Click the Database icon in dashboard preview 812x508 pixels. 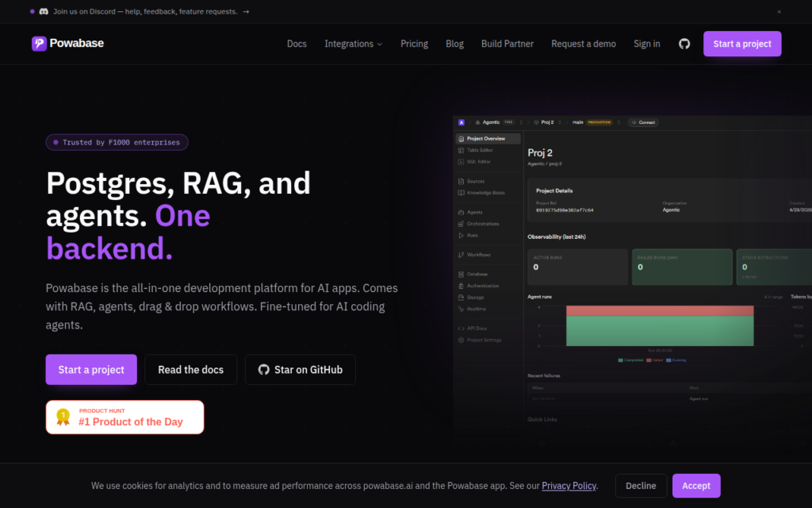pyautogui.click(x=461, y=274)
